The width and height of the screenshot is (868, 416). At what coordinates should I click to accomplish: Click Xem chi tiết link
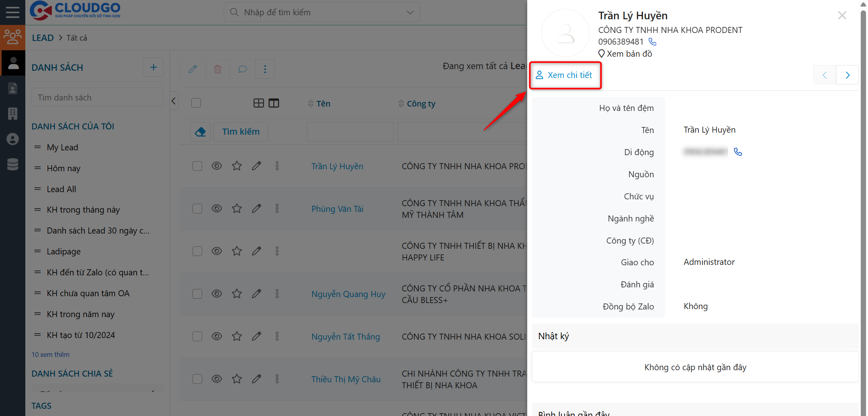(x=565, y=75)
